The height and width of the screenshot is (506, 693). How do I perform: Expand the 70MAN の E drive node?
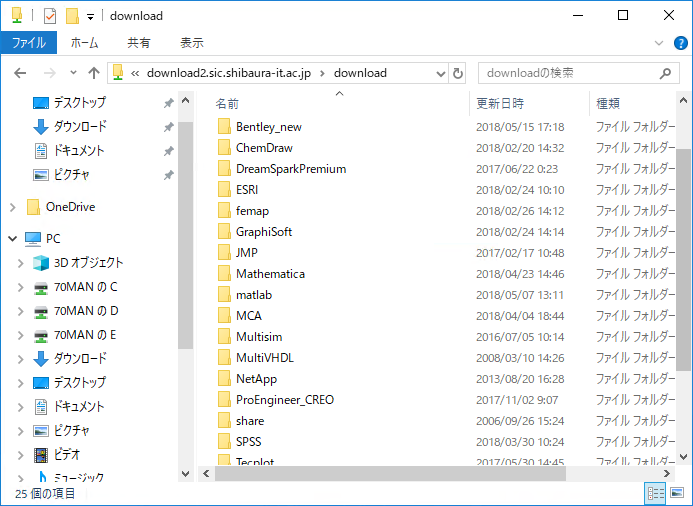20,335
